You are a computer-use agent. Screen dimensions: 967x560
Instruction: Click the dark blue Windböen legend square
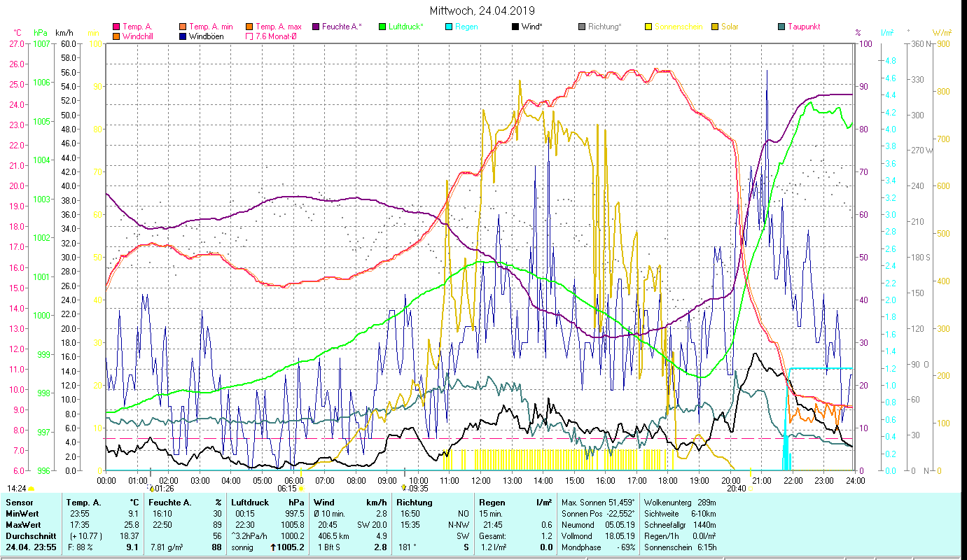pos(183,36)
